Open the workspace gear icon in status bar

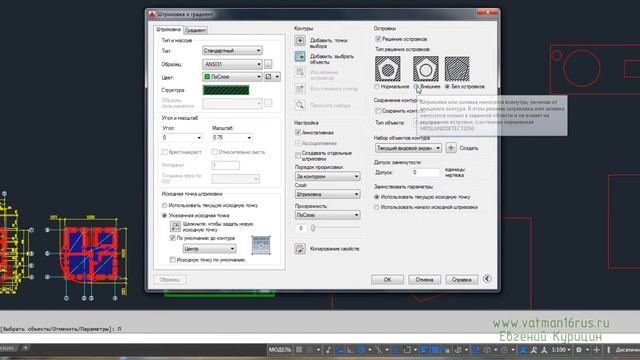tap(579, 350)
